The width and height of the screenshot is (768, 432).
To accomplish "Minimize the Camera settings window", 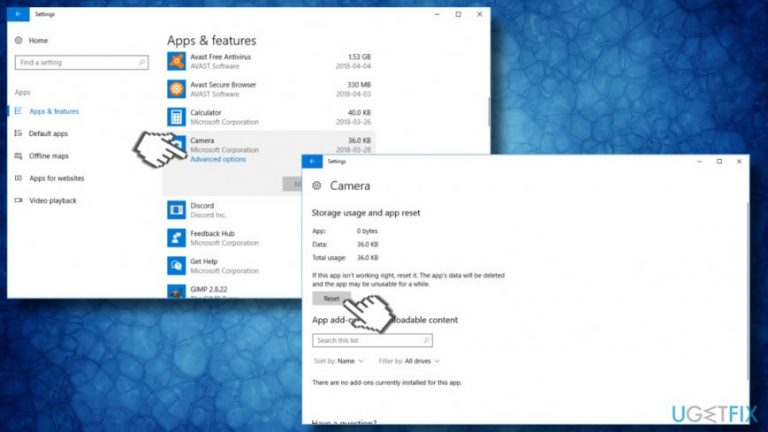I will click(699, 161).
